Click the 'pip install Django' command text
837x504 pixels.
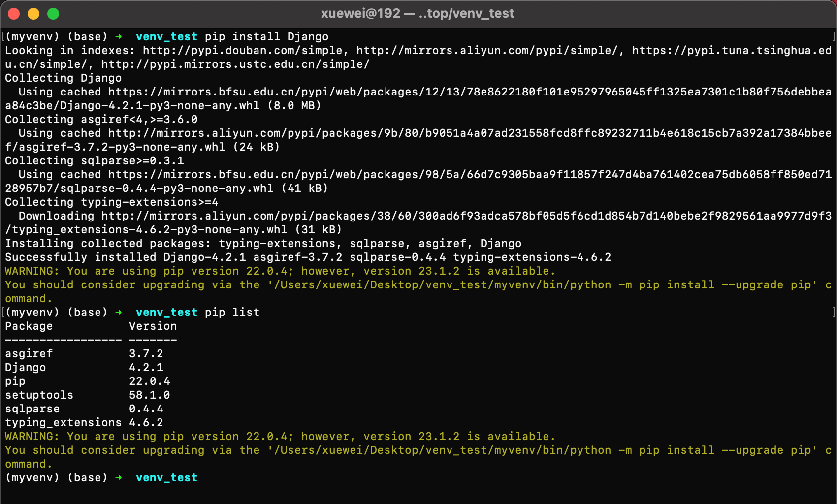(266, 37)
